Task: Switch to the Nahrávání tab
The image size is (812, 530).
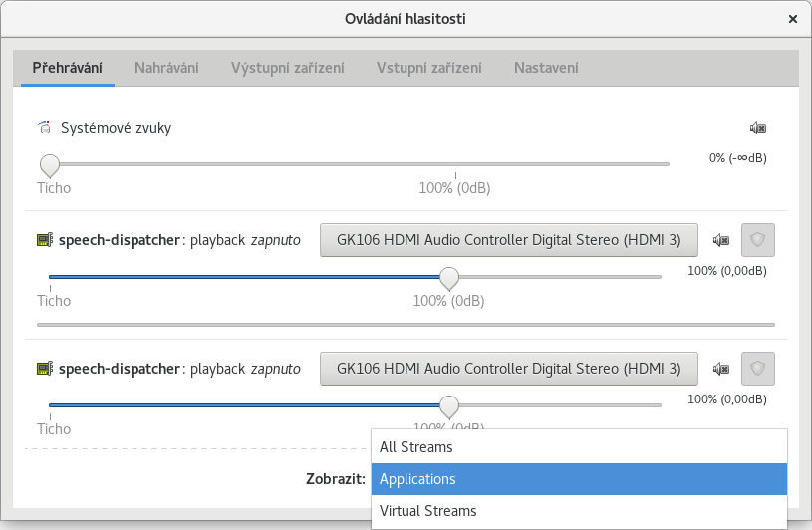Action: 166,68
